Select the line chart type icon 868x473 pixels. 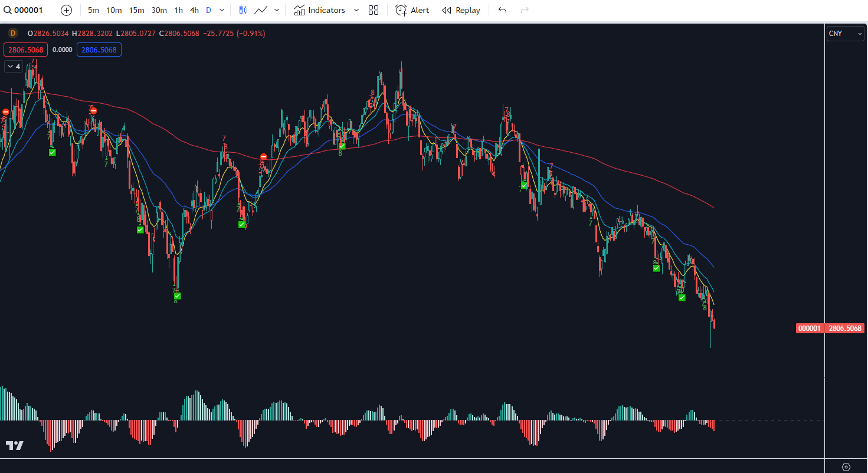(x=261, y=10)
